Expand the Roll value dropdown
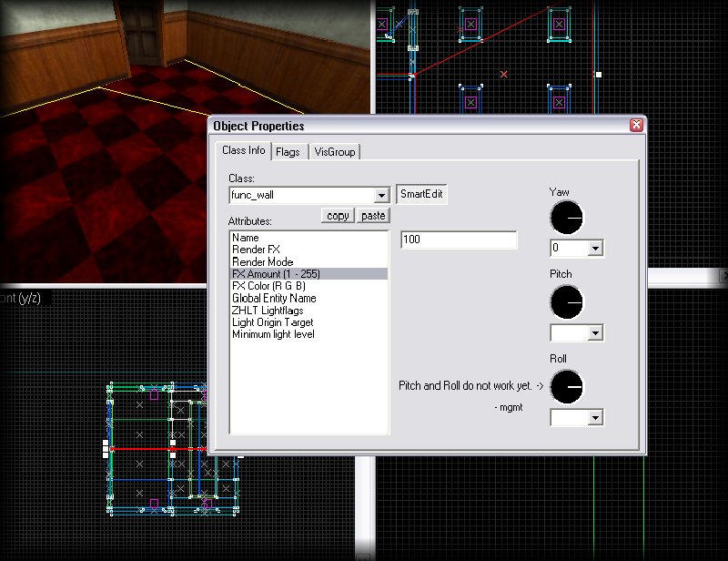Viewport: 728px width, 561px height. [595, 418]
